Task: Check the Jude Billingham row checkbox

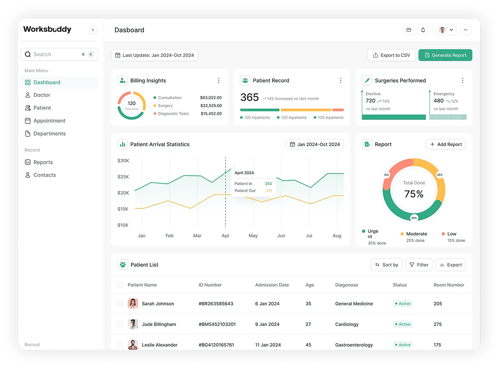Action: (x=120, y=324)
